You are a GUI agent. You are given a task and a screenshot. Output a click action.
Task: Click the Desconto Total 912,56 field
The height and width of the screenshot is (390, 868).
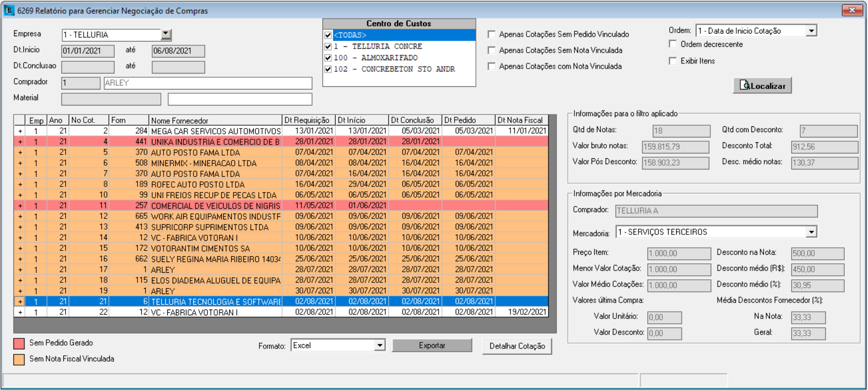pyautogui.click(x=824, y=147)
